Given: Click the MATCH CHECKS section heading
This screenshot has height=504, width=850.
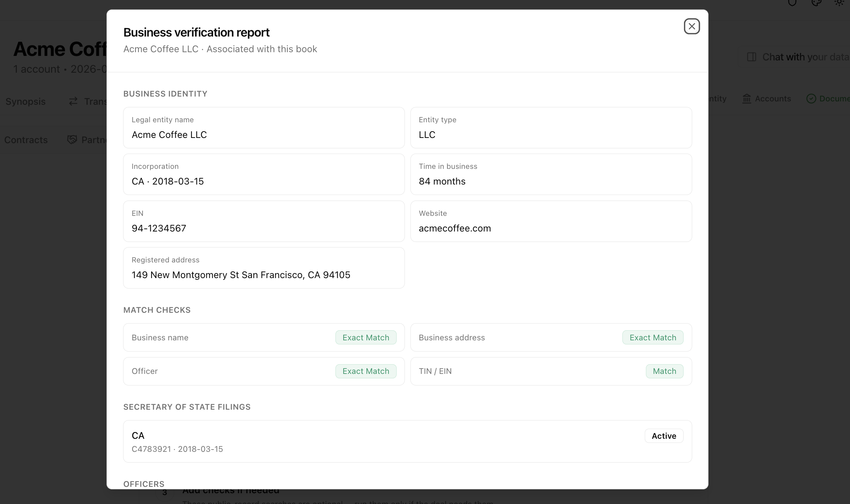Looking at the screenshot, I should [157, 310].
